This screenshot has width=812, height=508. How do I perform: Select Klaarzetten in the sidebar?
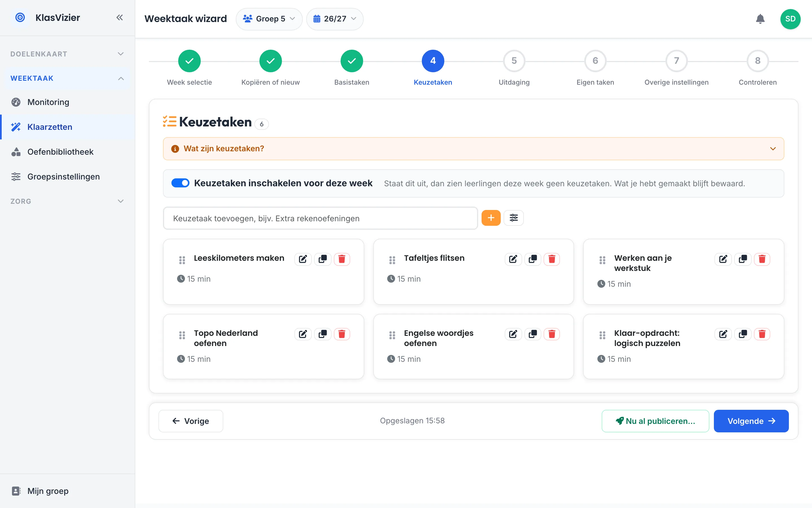[67, 127]
